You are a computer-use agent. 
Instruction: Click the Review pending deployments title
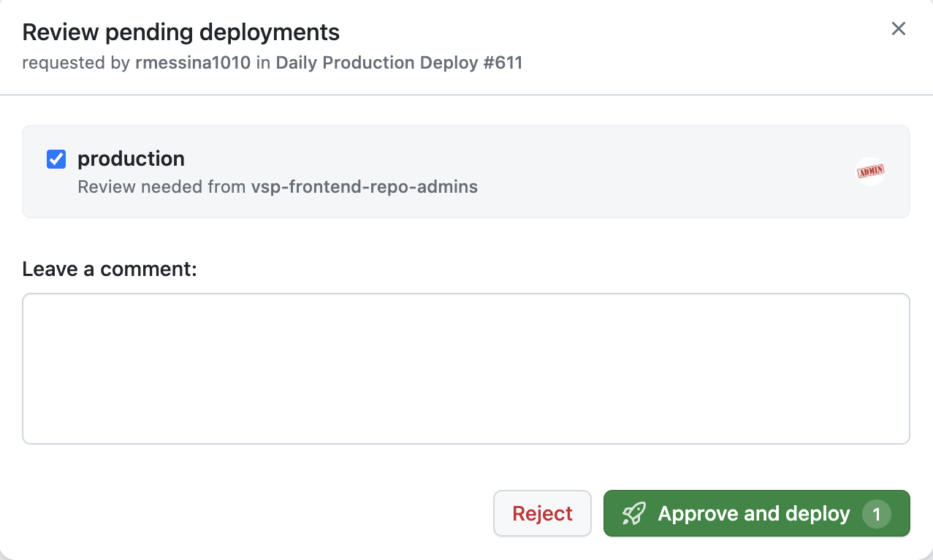(180, 31)
